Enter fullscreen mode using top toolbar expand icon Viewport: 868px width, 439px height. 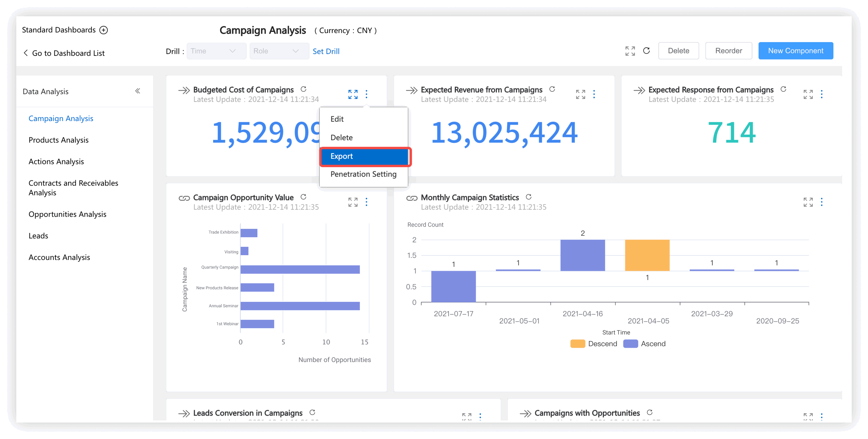(x=630, y=51)
